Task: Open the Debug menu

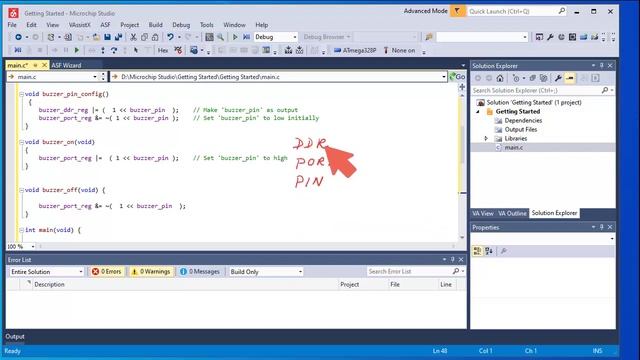Action: (x=181, y=25)
